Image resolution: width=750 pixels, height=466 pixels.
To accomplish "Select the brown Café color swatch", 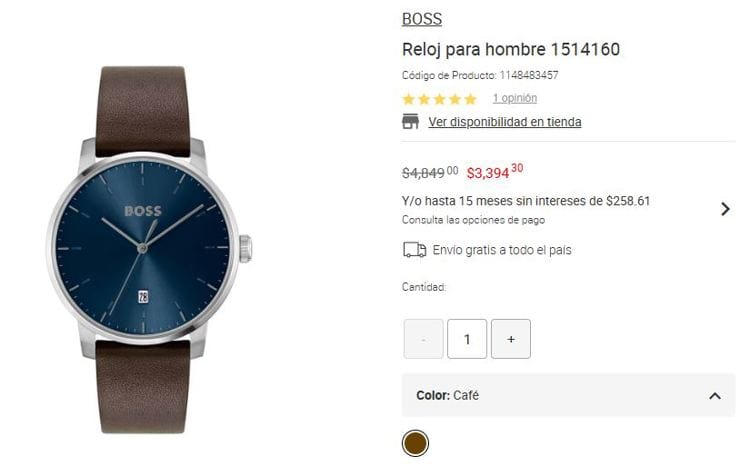I will [415, 443].
